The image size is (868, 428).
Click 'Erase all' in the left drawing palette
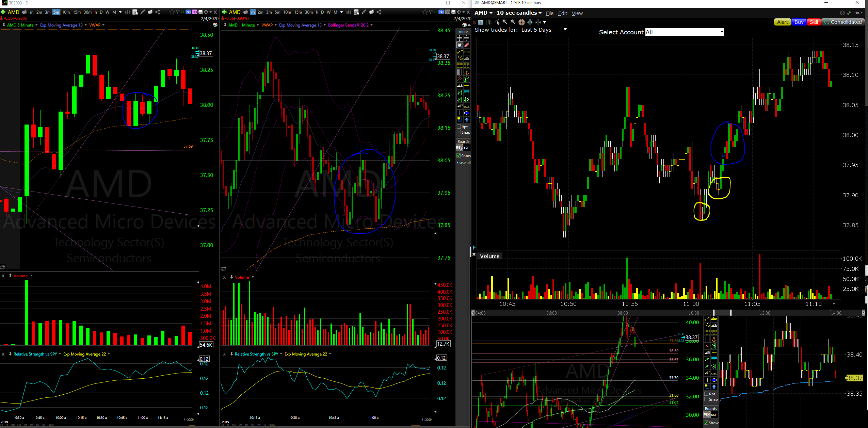click(x=464, y=162)
